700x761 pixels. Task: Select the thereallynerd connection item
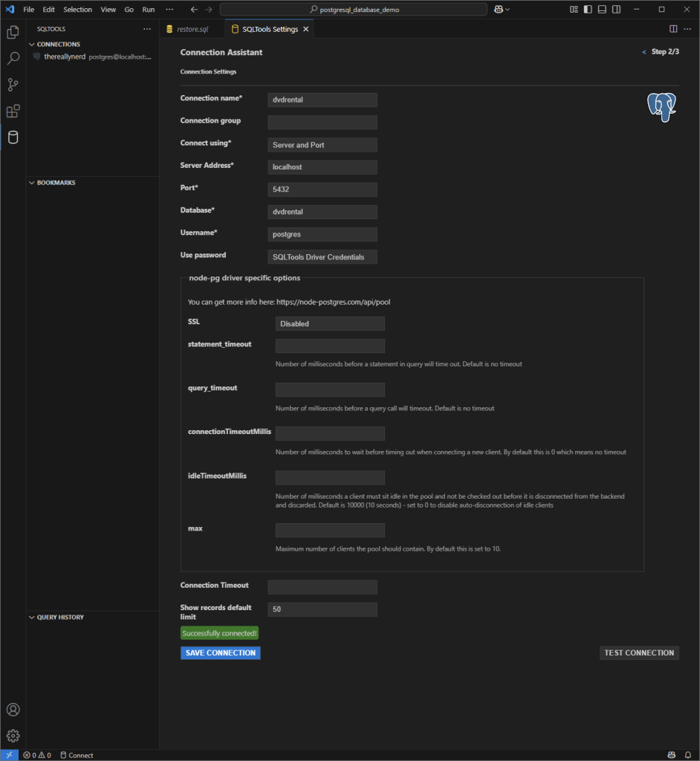pos(65,56)
